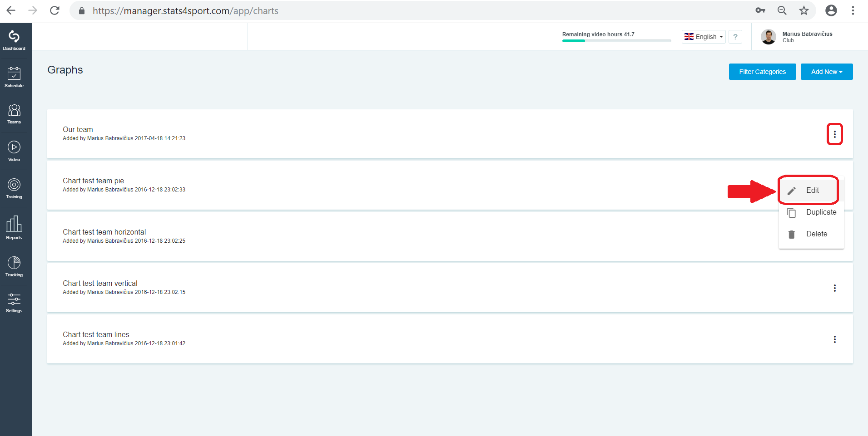Click the site padlock icon
This screenshot has height=436, width=868.
tap(82, 11)
